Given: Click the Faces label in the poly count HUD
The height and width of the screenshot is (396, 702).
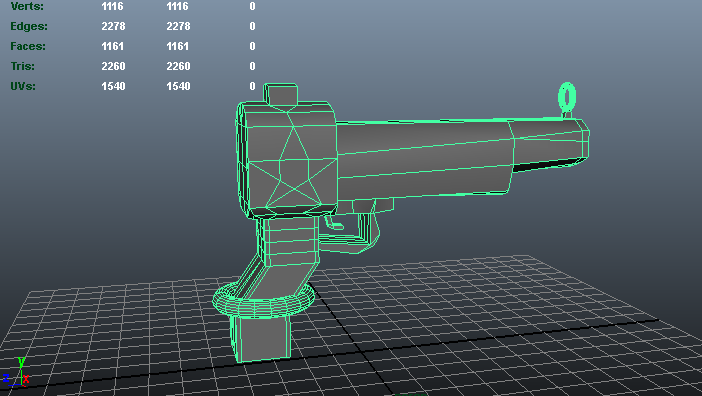Looking at the screenshot, I should tap(28, 46).
